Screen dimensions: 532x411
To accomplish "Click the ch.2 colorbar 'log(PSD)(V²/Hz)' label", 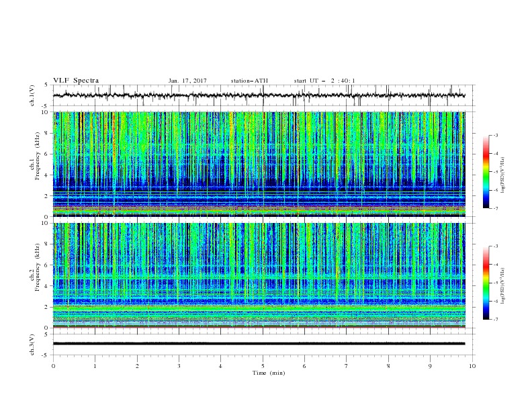I will (503, 286).
